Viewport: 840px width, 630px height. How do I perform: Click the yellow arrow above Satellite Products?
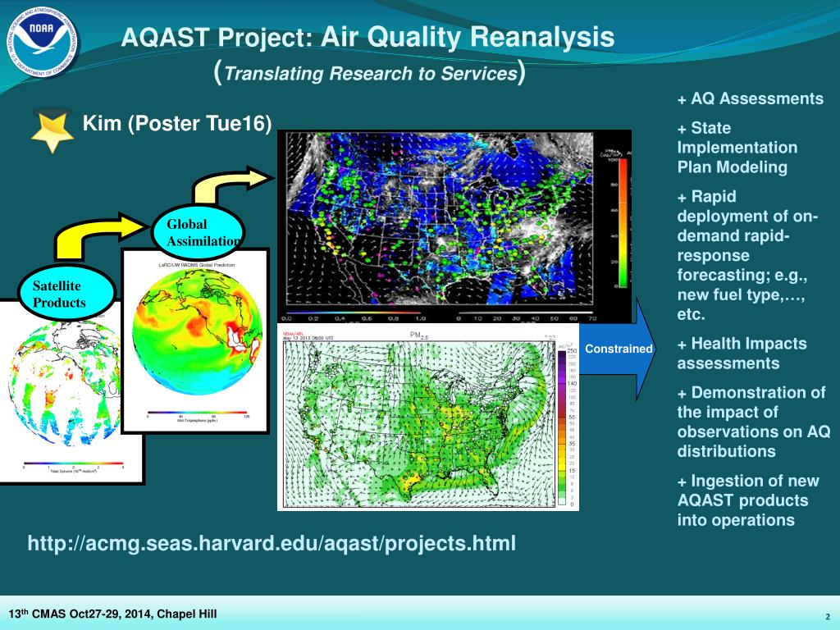pyautogui.click(x=99, y=235)
